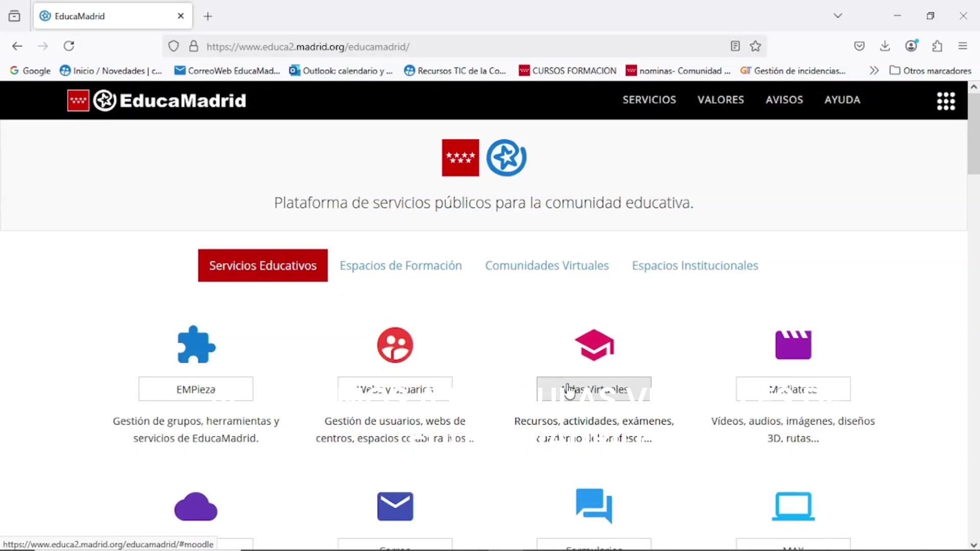This screenshot has width=980, height=551.
Task: Open the nine-dot apps grid menu
Action: click(946, 101)
